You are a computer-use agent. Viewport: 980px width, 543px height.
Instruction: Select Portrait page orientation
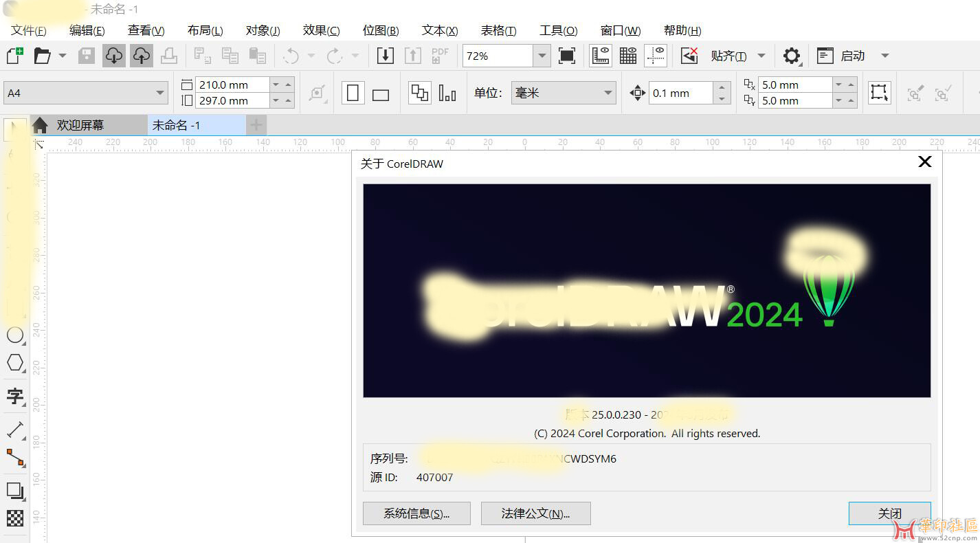[x=353, y=93]
